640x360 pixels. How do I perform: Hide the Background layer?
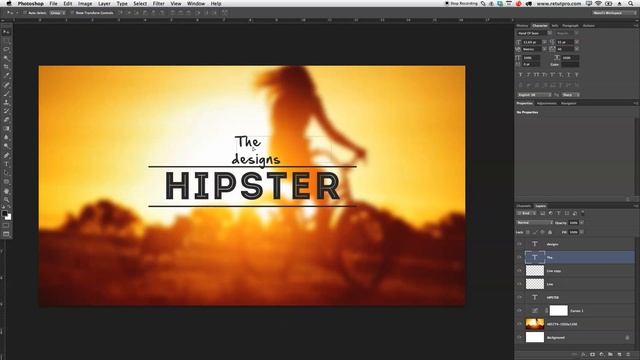pyautogui.click(x=519, y=338)
